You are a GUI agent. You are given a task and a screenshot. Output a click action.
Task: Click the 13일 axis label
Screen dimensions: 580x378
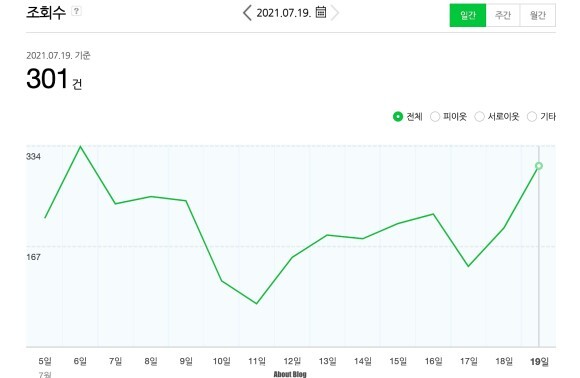[327, 361]
